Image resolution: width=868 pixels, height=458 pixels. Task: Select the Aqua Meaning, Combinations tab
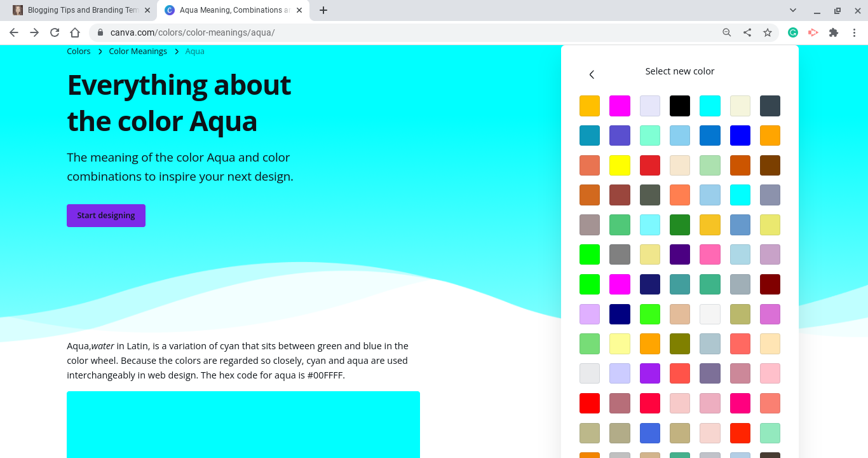click(x=233, y=10)
